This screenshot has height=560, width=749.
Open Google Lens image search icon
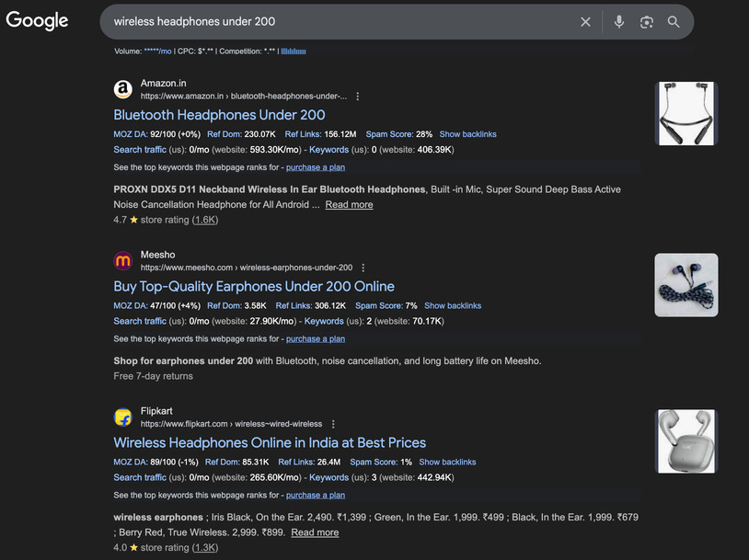tap(646, 22)
